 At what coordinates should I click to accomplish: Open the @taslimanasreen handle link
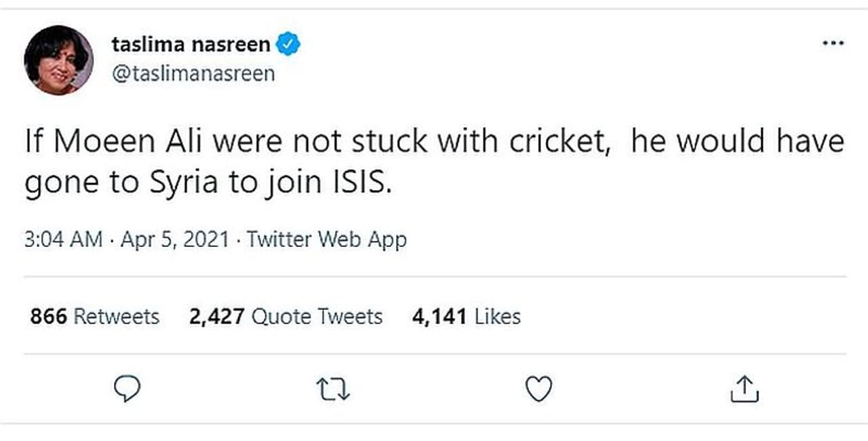pyautogui.click(x=193, y=73)
